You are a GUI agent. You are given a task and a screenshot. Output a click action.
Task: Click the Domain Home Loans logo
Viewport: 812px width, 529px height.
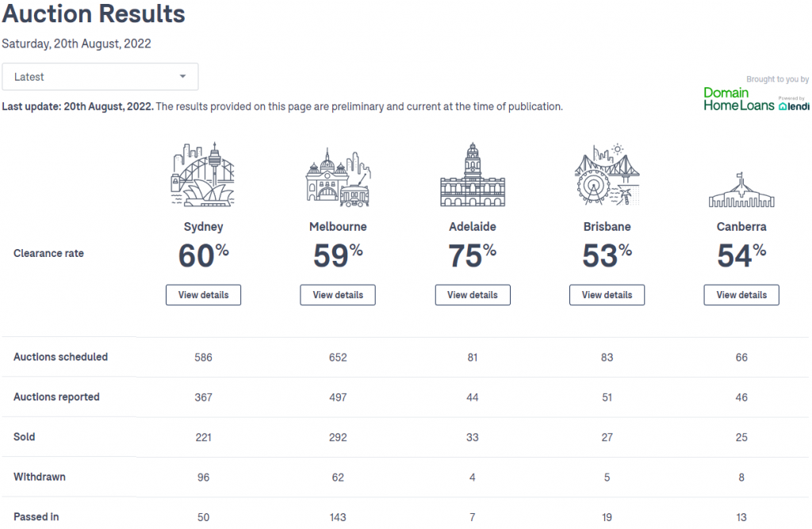(738, 99)
